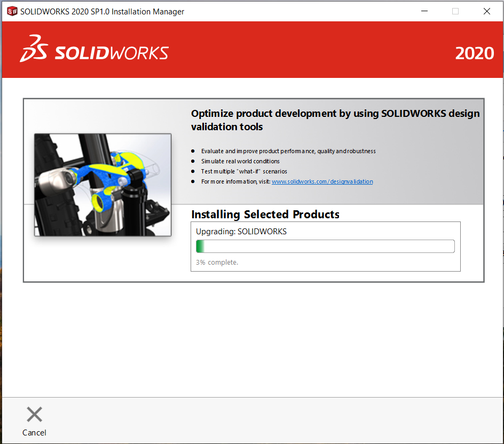Screen dimensions: 504x444
Task: Click 'Upgrading: SOLIDWORKS' status text
Action: click(241, 232)
